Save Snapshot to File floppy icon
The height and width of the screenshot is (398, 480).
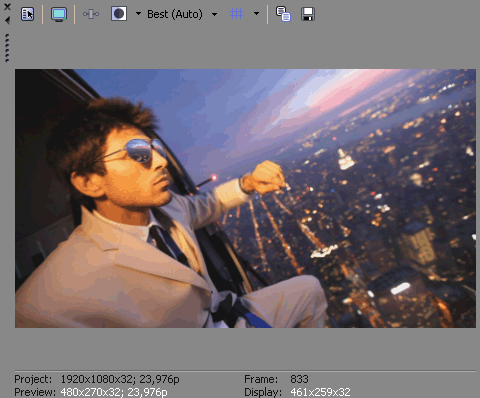[308, 14]
